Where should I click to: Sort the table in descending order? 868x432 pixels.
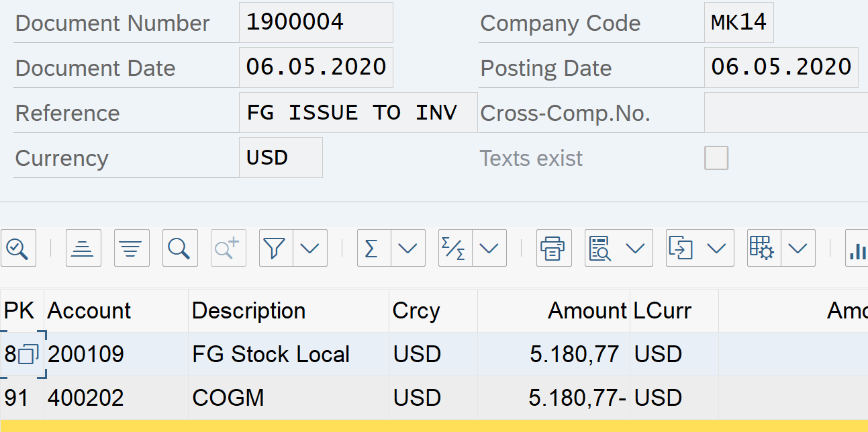click(x=132, y=249)
